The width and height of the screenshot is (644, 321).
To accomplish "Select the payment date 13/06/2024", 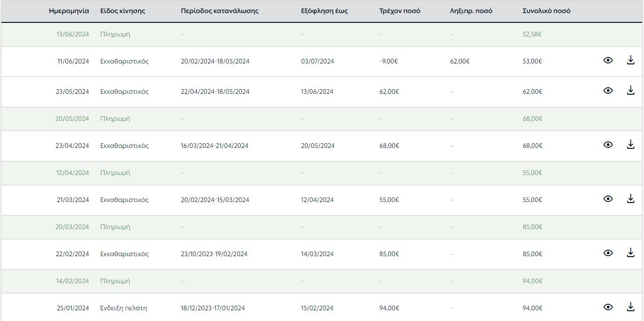I will click(x=72, y=35).
